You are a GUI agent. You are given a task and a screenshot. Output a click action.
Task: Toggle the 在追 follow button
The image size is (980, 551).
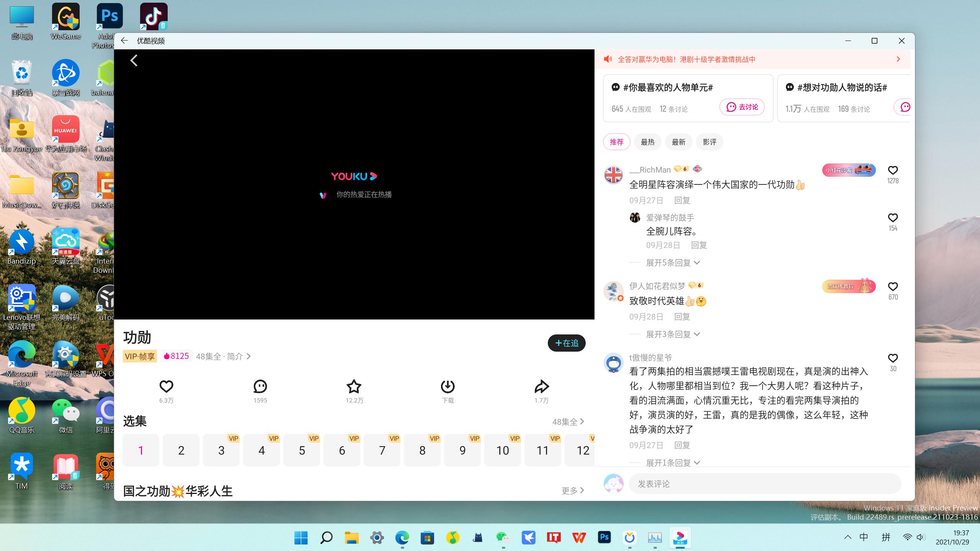point(566,343)
